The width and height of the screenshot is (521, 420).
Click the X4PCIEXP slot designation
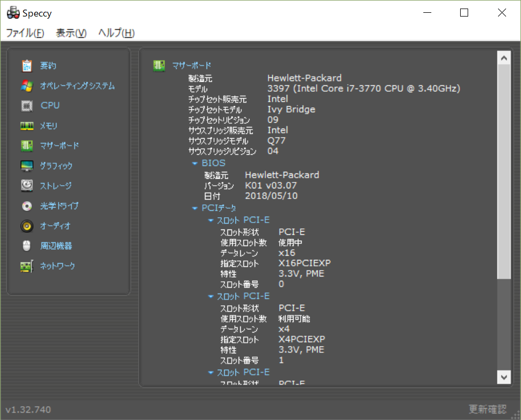point(302,339)
